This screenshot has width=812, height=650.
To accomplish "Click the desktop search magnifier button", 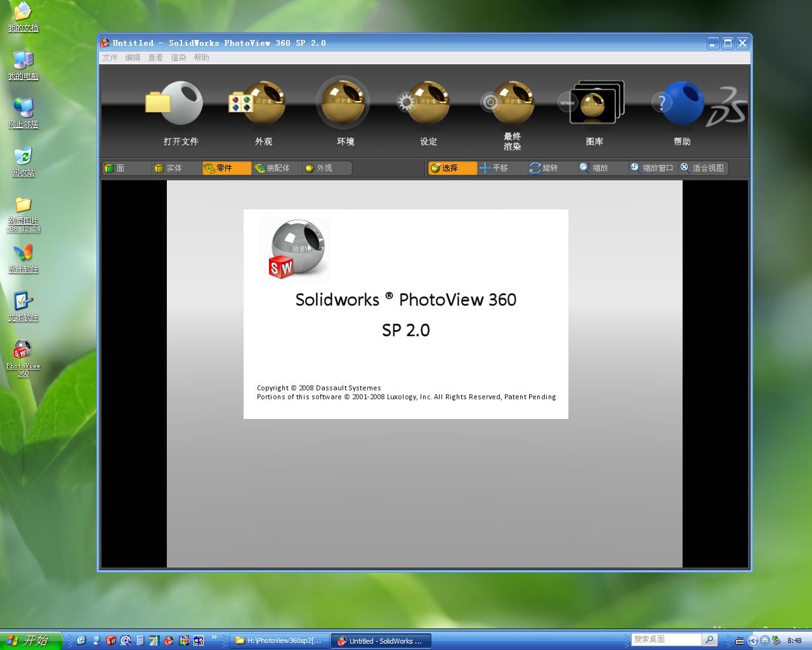I will [x=710, y=640].
